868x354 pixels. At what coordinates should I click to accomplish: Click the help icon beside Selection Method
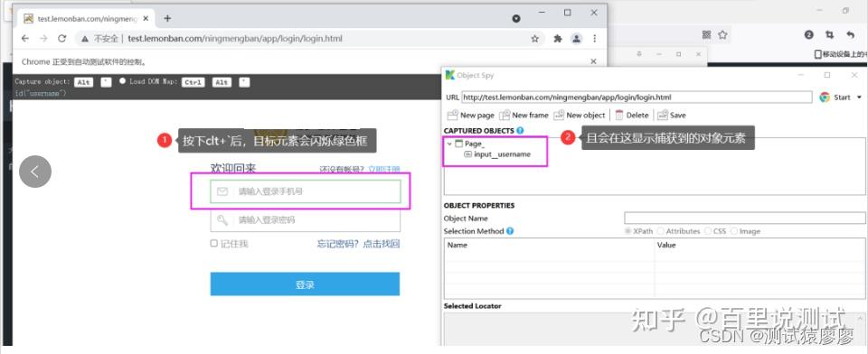(510, 231)
